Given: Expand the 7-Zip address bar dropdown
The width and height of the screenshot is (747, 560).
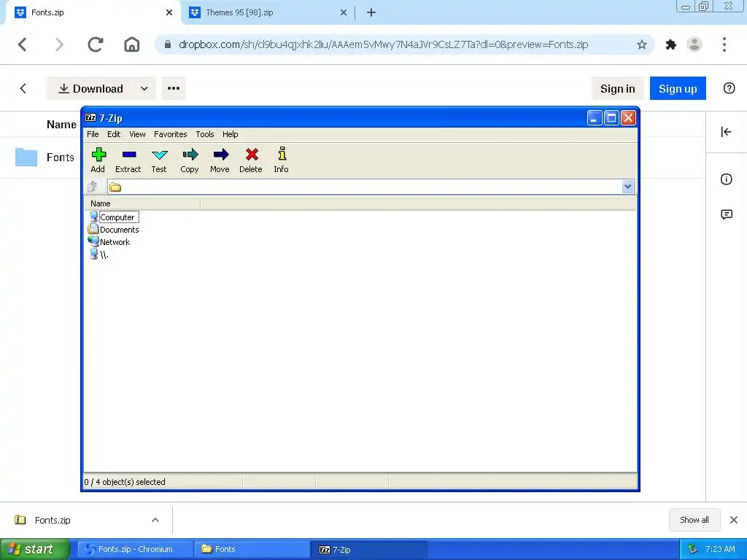Looking at the screenshot, I should tap(627, 187).
